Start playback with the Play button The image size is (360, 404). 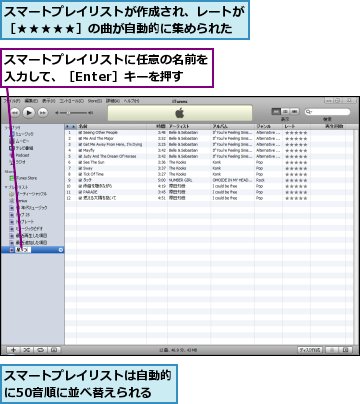(x=29, y=113)
